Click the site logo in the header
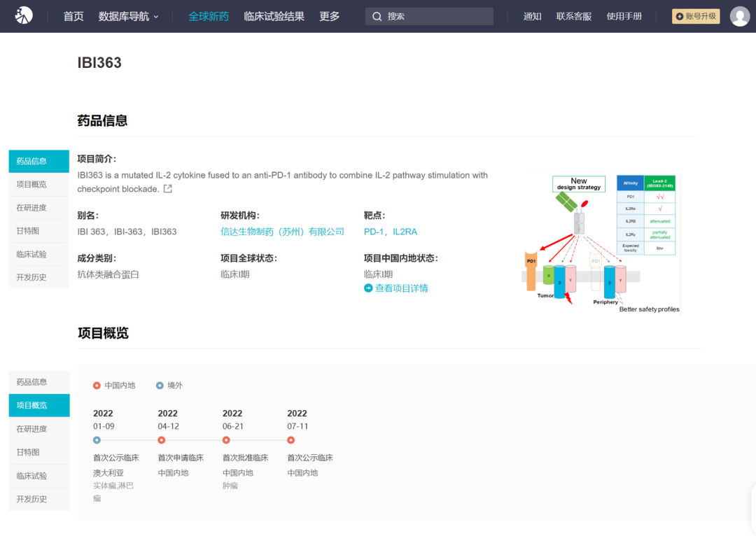The image size is (756, 536). [23, 16]
